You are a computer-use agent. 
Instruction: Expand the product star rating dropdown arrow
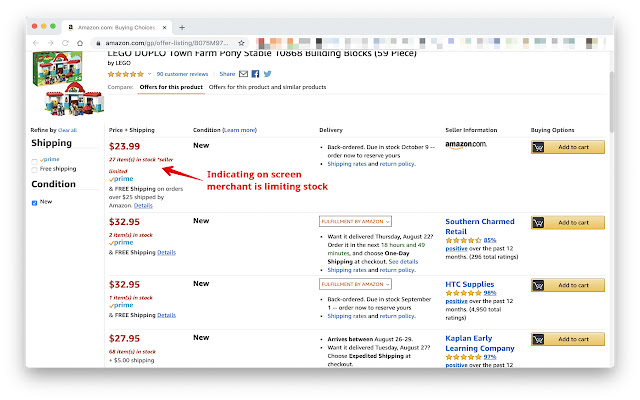[149, 74]
